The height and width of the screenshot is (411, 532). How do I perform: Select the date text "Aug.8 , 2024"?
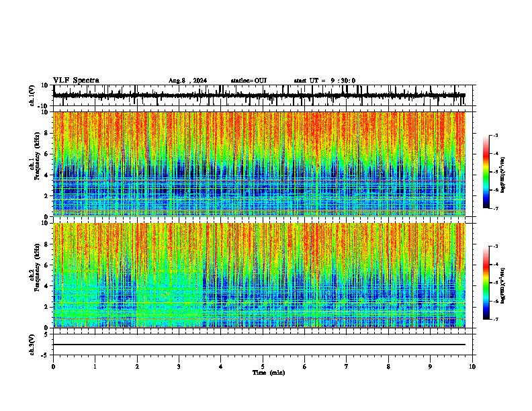click(x=187, y=81)
